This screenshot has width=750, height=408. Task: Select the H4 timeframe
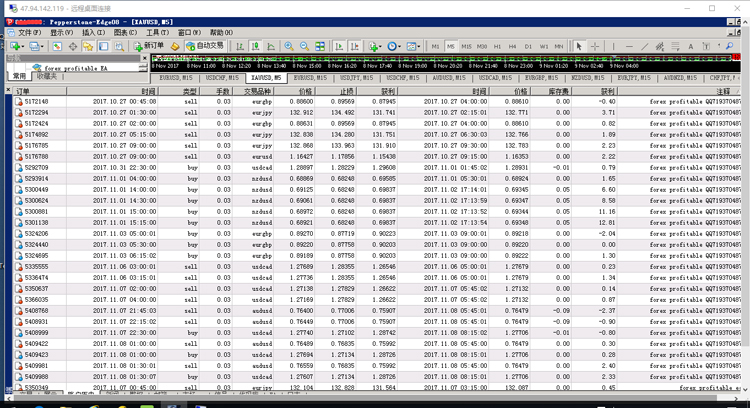pyautogui.click(x=512, y=46)
